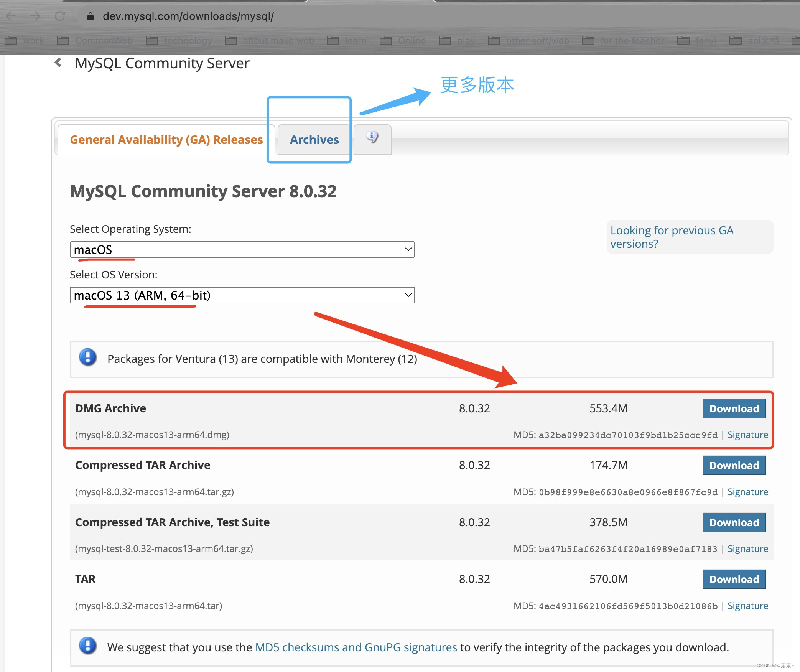Click the Ventura compatibility notice info icon
This screenshot has height=672, width=800.
(x=88, y=357)
